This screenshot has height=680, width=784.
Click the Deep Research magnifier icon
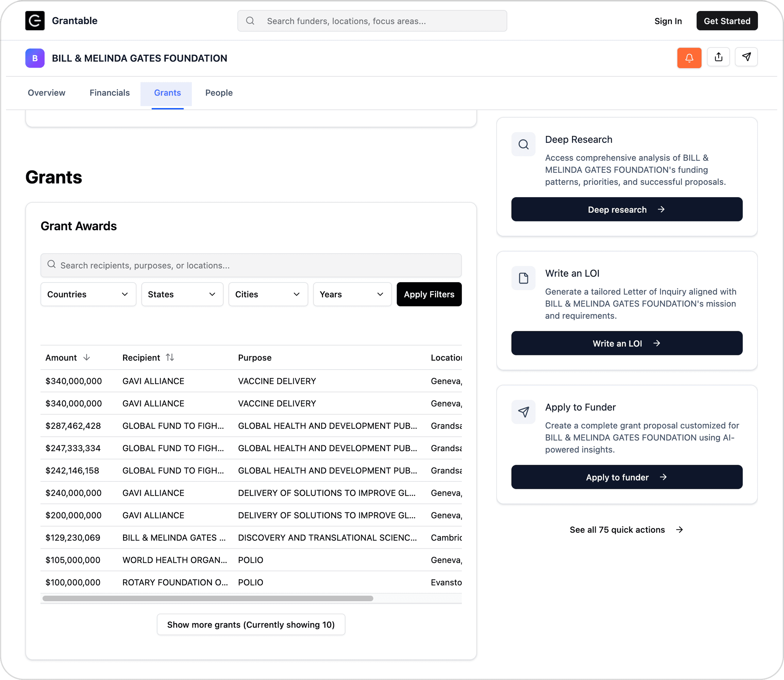tap(523, 144)
